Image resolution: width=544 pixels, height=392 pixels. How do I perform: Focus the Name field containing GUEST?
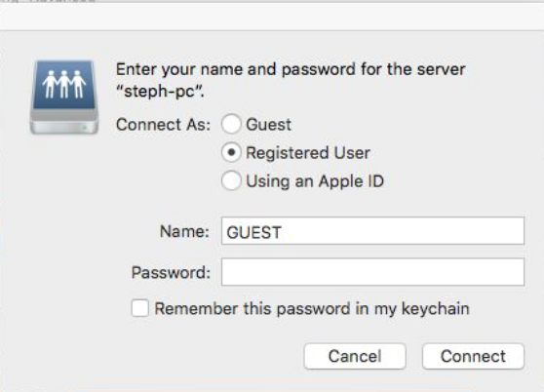point(372,231)
